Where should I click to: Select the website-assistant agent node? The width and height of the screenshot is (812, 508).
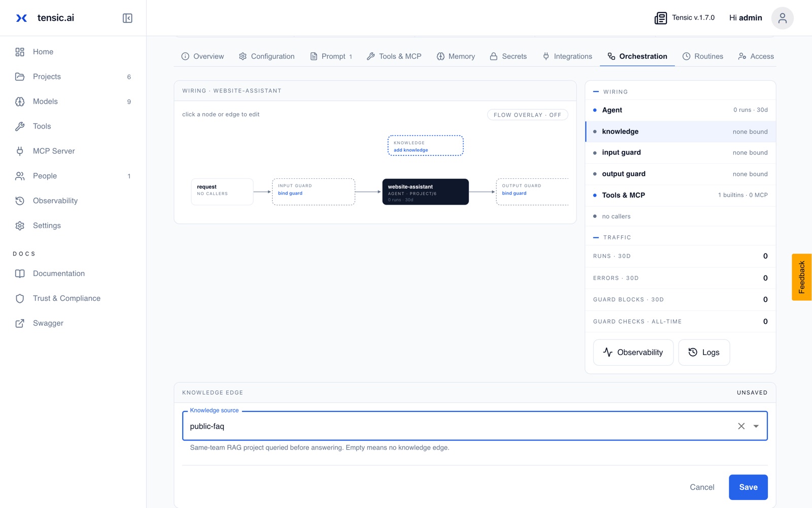click(425, 192)
